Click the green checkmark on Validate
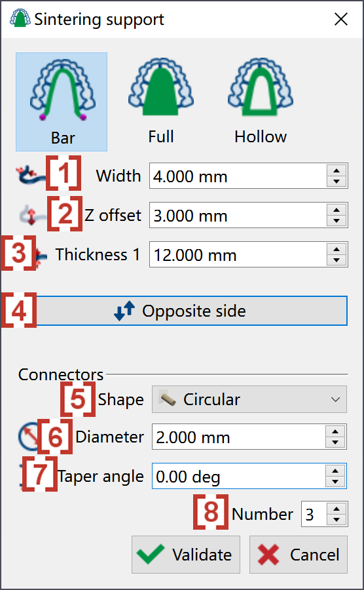 (151, 554)
